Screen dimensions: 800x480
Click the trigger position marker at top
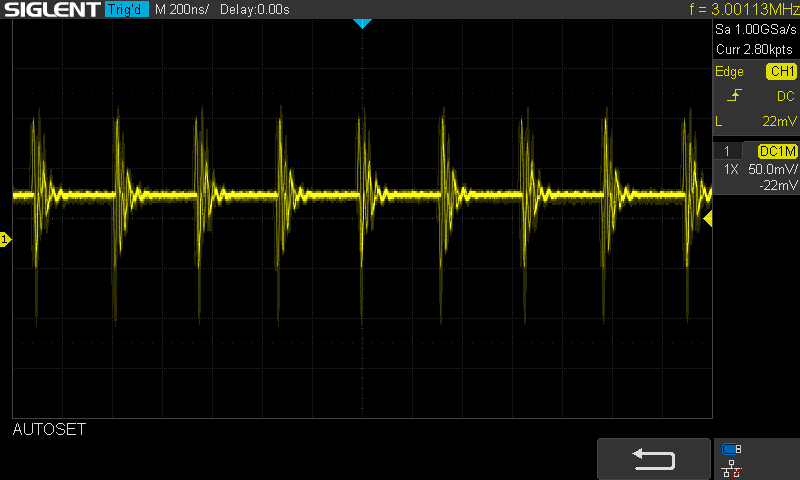pos(362,23)
